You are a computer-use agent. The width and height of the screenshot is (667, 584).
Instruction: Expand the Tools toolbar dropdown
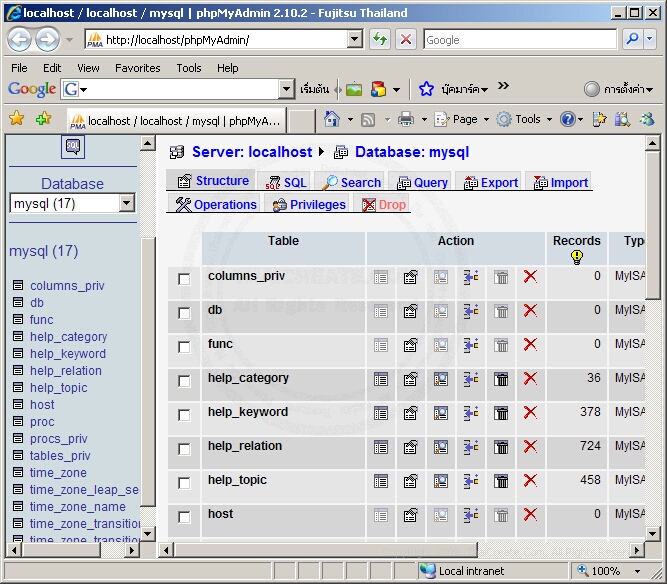point(549,120)
